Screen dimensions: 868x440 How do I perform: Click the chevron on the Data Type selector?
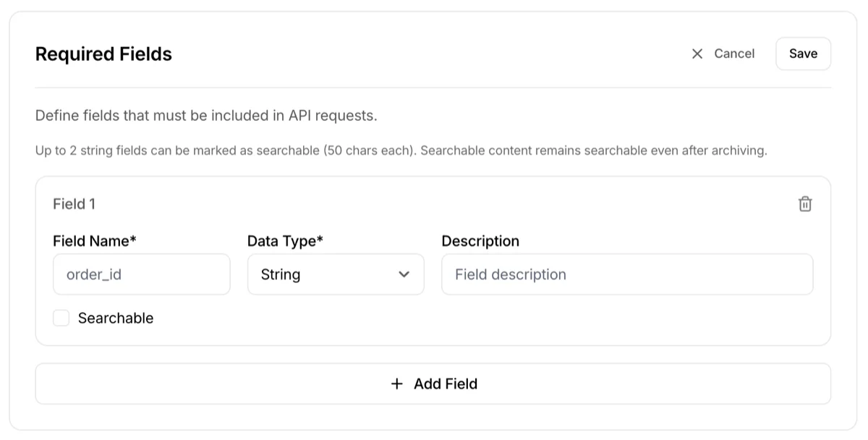pos(406,274)
